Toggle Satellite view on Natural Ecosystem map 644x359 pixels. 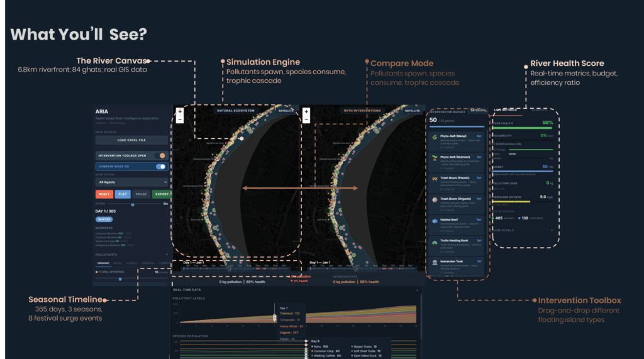click(x=286, y=110)
